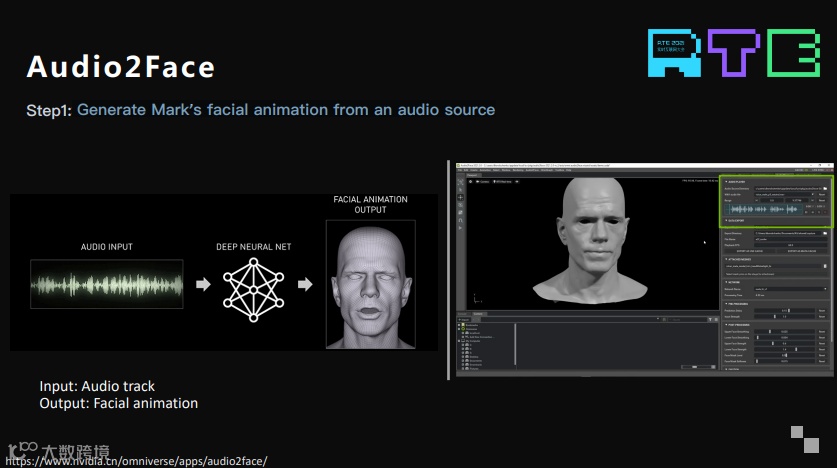
Task: Select localhost under Omniverse
Action: [475, 333]
